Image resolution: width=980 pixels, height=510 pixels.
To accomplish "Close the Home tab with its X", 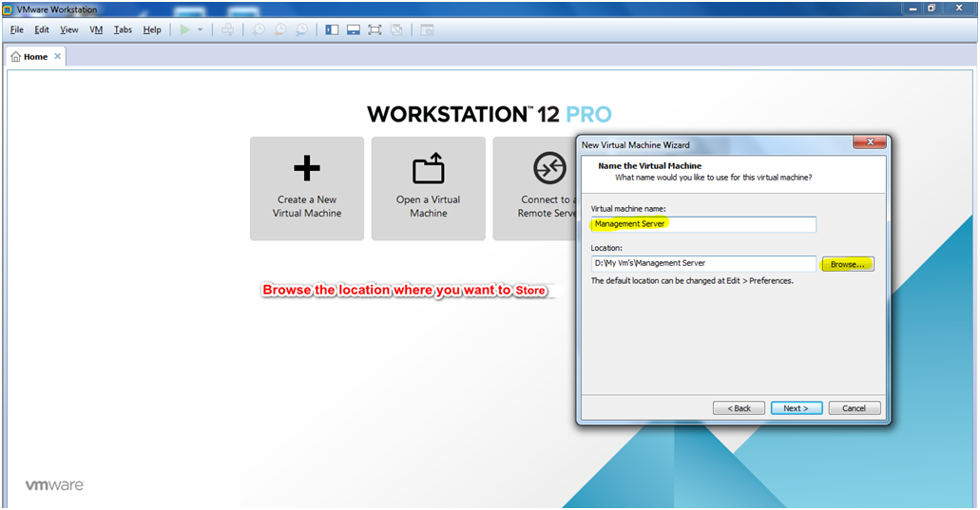I will pyautogui.click(x=57, y=56).
